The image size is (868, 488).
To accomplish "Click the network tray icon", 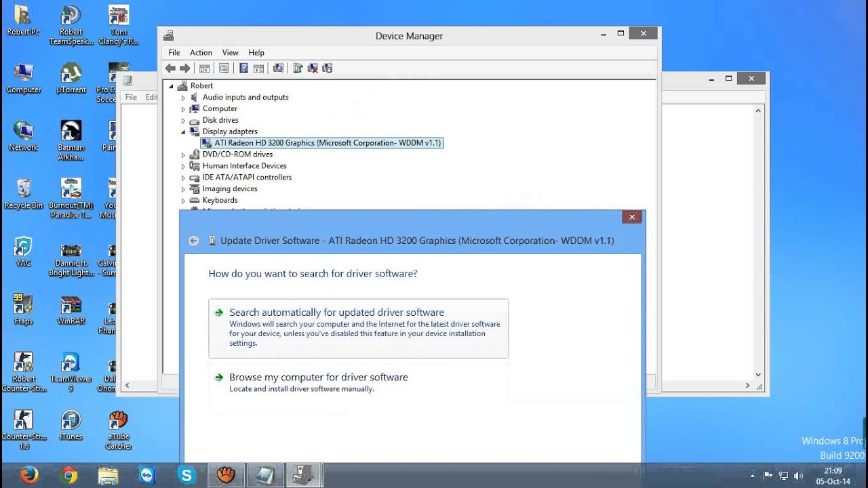I will click(x=783, y=476).
